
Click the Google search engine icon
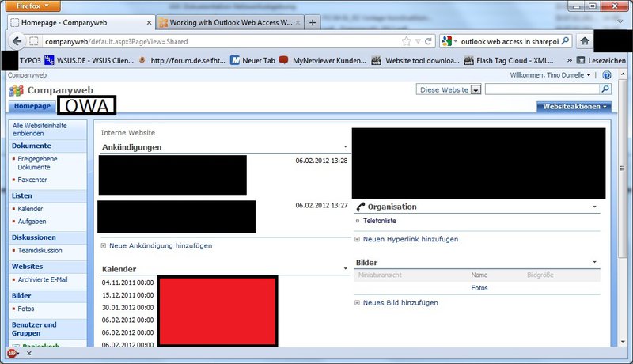pos(447,41)
